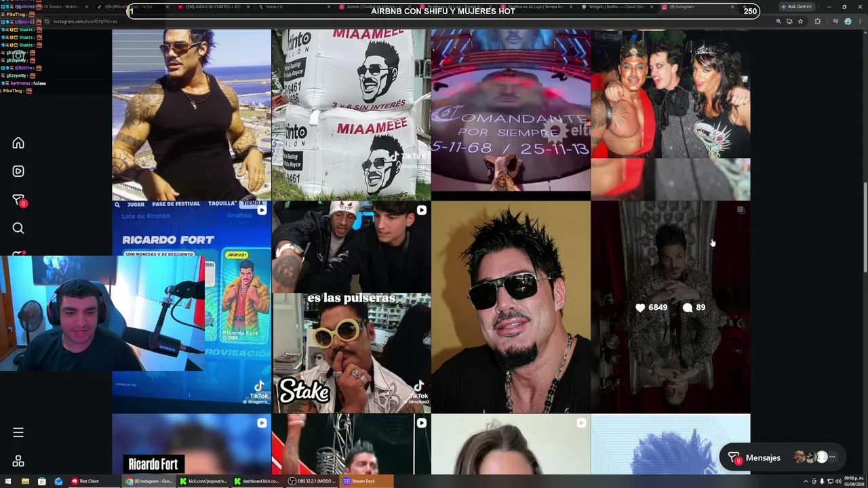Viewport: 868px width, 488px height.
Task: Open the grid apps icon at sidebar bottom
Action: [18, 462]
